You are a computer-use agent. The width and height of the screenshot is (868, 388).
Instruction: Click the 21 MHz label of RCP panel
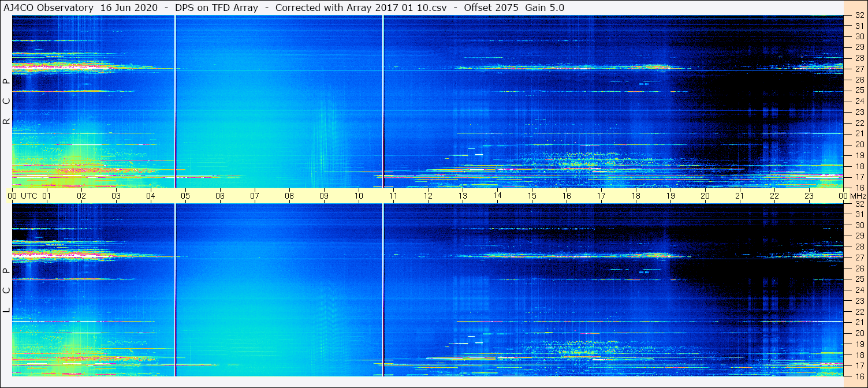tap(859, 133)
